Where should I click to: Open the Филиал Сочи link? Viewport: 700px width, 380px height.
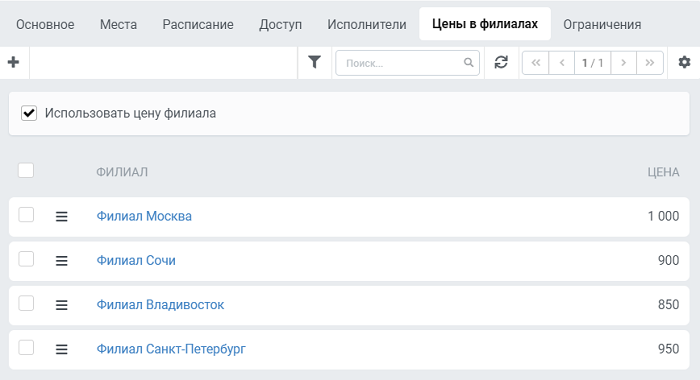click(x=136, y=260)
